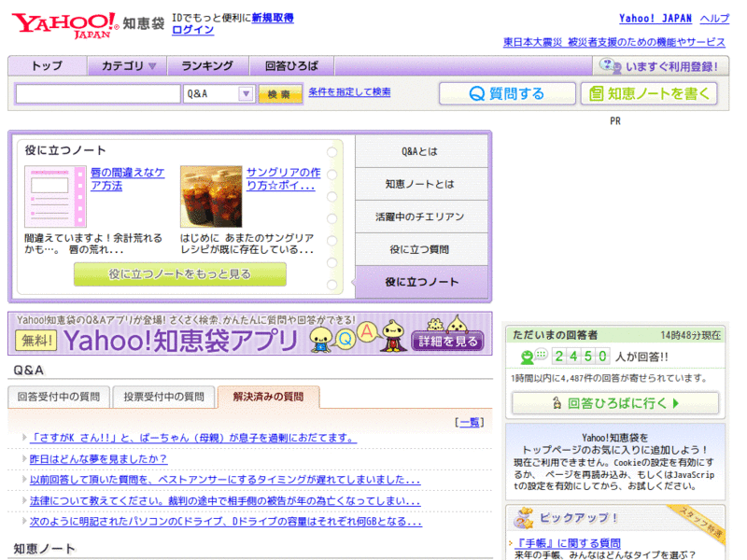This screenshot has height=560, width=747.
Task: Open the sangria jars photo
Action: (211, 196)
